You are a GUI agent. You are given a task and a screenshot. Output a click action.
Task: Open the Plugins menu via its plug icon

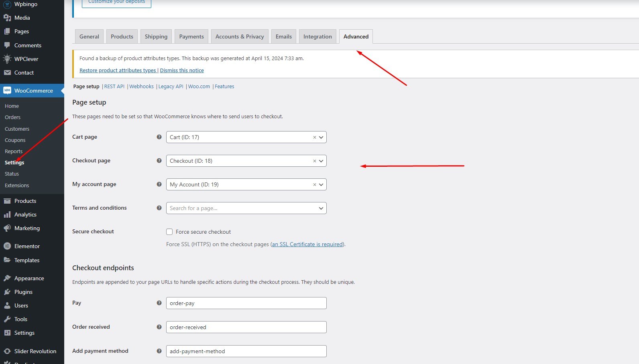[x=7, y=292]
